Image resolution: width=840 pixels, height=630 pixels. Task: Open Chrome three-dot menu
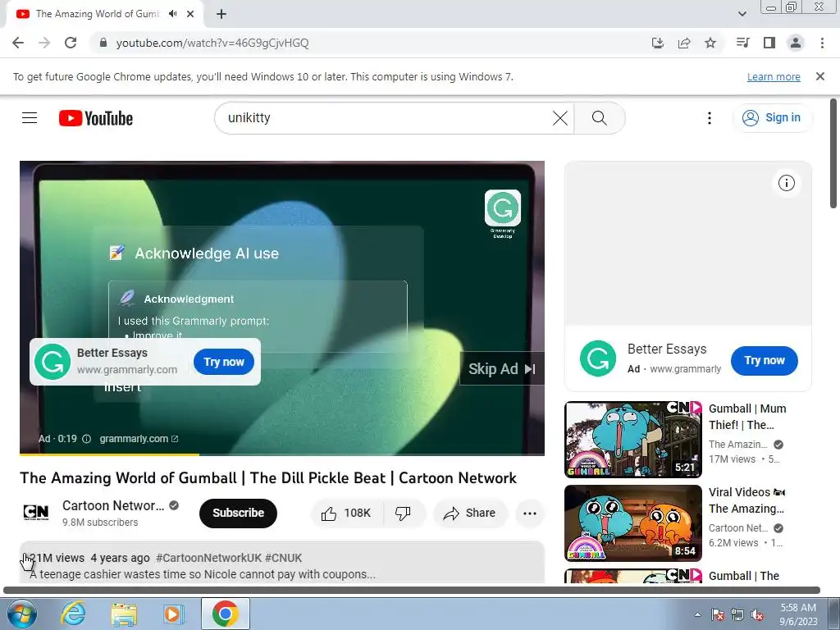coord(822,43)
